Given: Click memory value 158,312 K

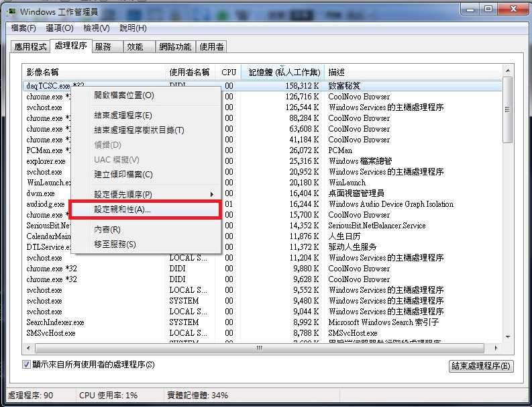Looking at the screenshot, I should (302, 85).
